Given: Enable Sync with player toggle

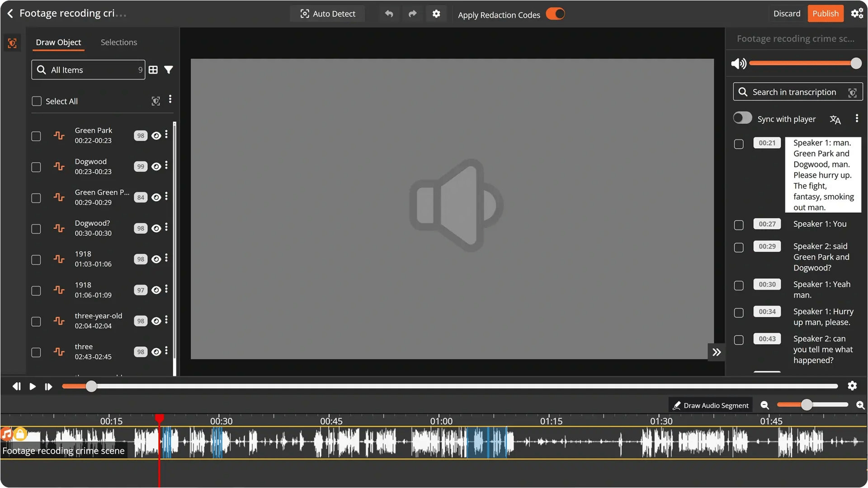Looking at the screenshot, I should click(x=742, y=118).
